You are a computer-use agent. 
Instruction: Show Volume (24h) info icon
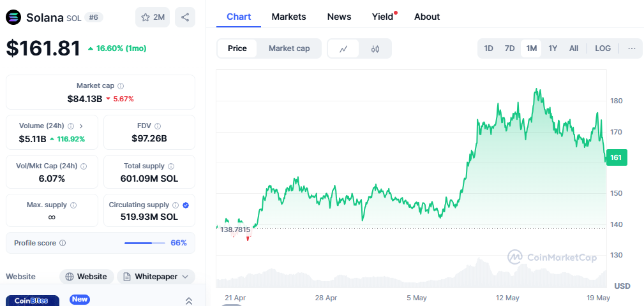[71, 126]
